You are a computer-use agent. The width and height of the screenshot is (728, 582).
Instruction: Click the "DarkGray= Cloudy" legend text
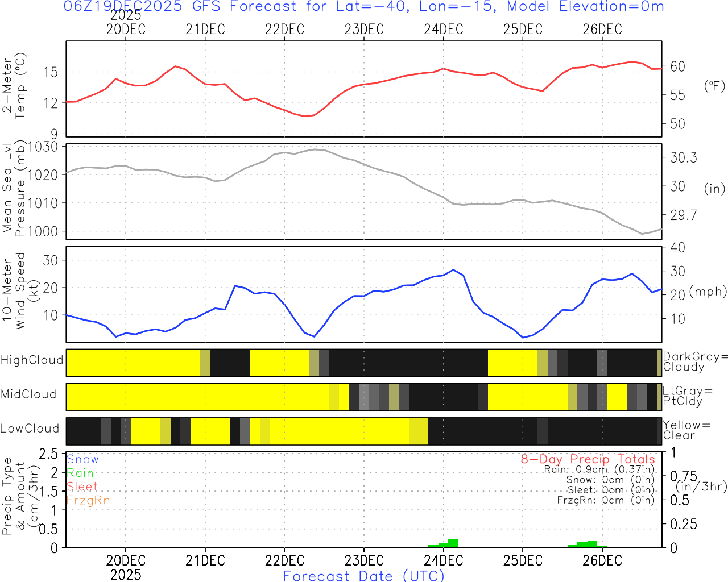[695, 361]
